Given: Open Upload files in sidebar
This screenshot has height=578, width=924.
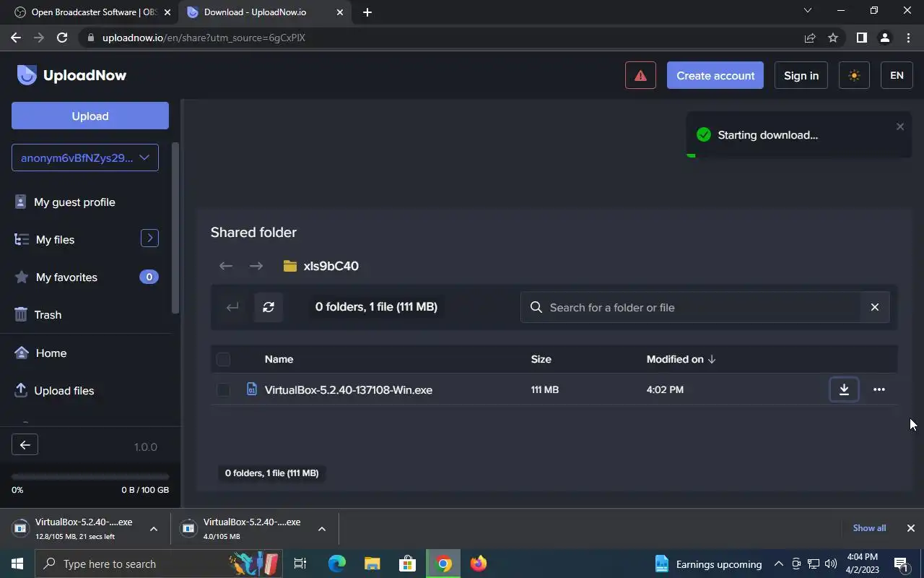Looking at the screenshot, I should 64,391.
